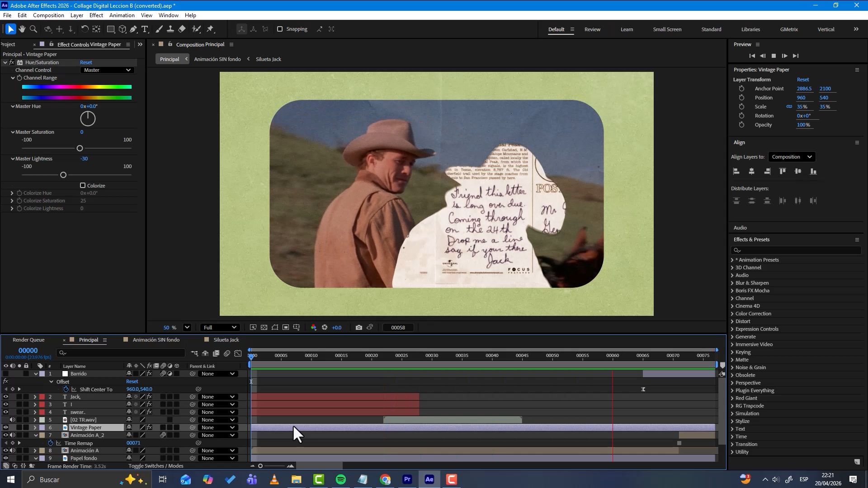Switch to the Silueta Jack timeline tab
The image size is (868, 488).
tap(226, 340)
